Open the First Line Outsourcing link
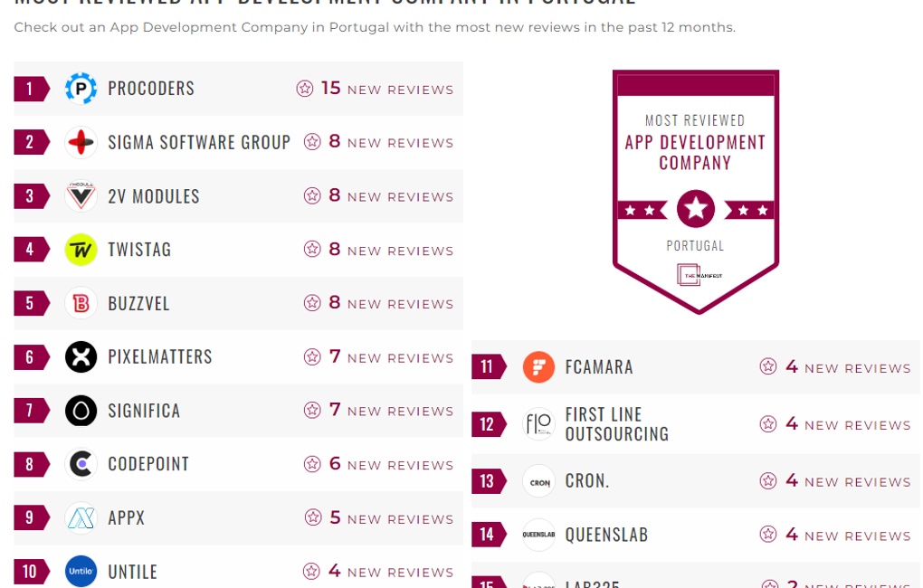Viewport: 923px width, 588px height. [616, 424]
